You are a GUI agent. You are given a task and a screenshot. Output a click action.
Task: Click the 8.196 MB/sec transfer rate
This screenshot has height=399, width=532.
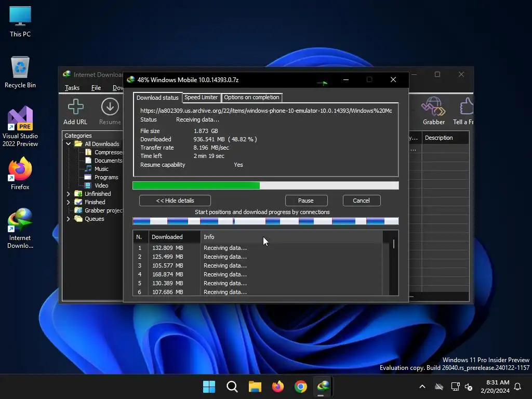click(211, 148)
